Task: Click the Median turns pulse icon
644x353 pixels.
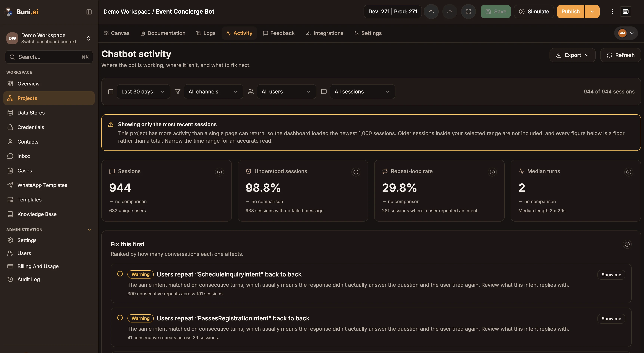Action: pos(521,171)
